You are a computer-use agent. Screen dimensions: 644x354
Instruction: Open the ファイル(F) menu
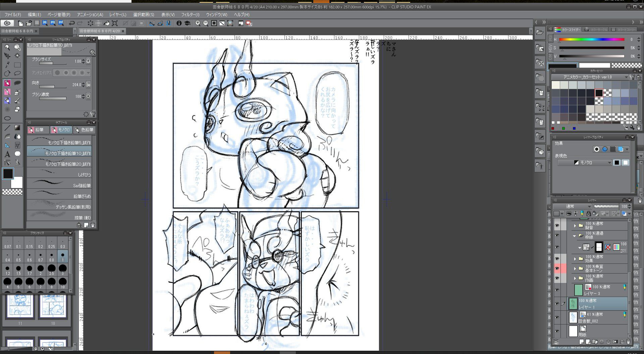12,15
